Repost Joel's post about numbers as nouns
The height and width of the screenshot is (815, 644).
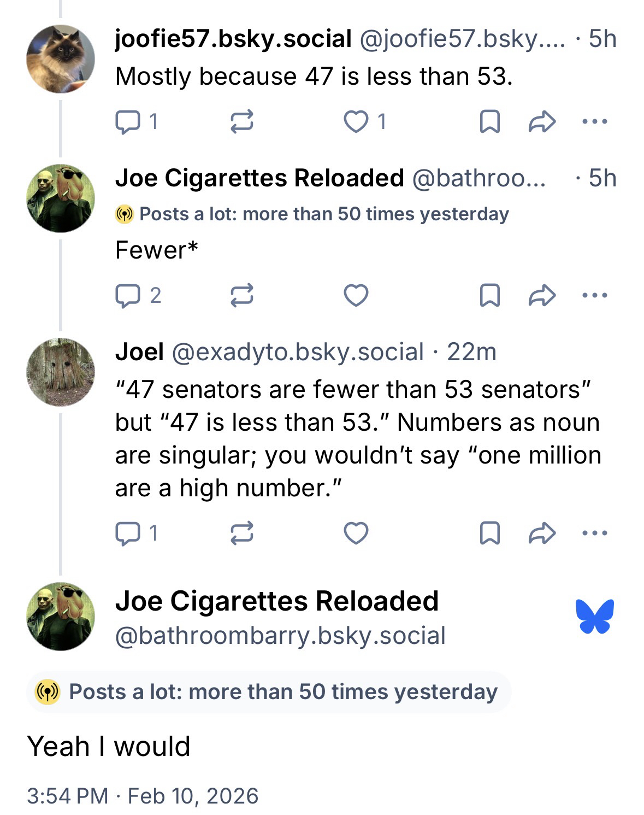(x=241, y=533)
